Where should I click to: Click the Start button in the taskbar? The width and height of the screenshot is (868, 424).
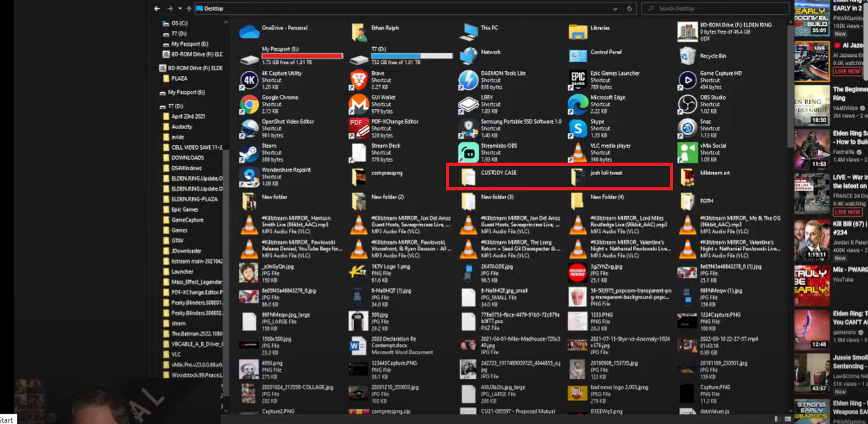click(x=8, y=419)
